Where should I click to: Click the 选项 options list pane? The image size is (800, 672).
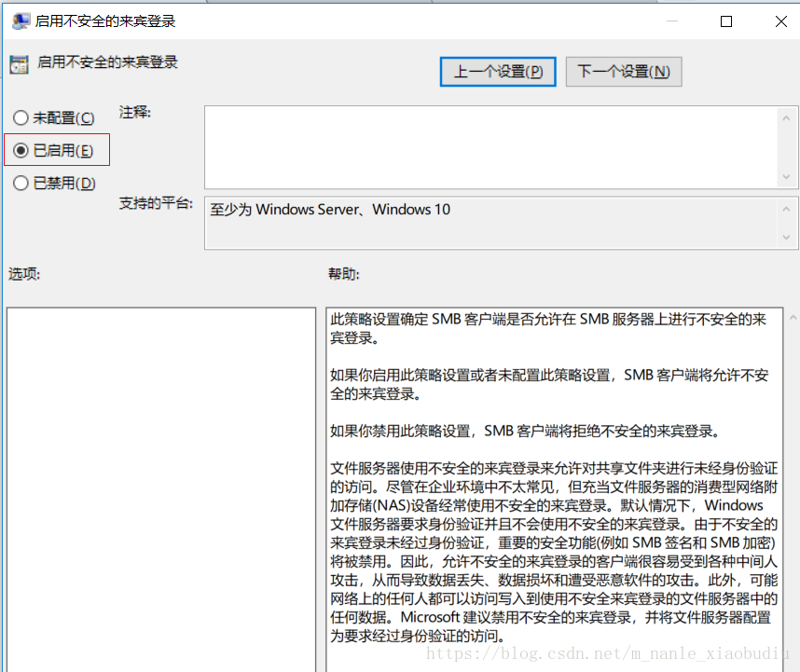point(161,489)
